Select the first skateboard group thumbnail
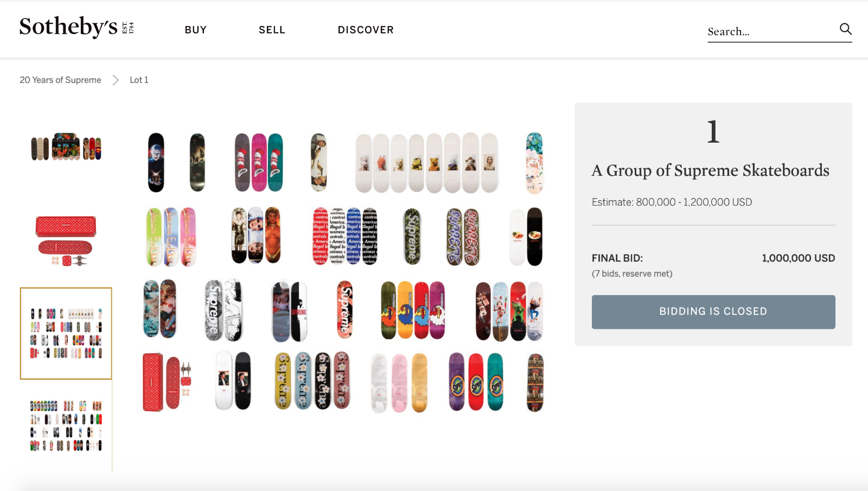This screenshot has width=868, height=491. (66, 148)
